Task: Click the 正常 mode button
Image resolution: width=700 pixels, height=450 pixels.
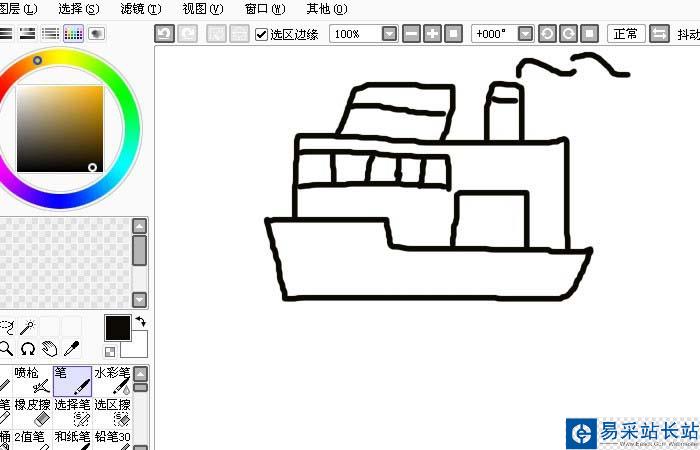Action: tap(626, 34)
